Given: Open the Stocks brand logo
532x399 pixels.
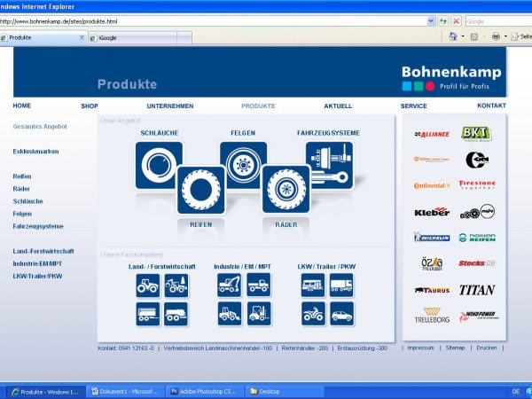Looking at the screenshot, I should click(x=477, y=263).
